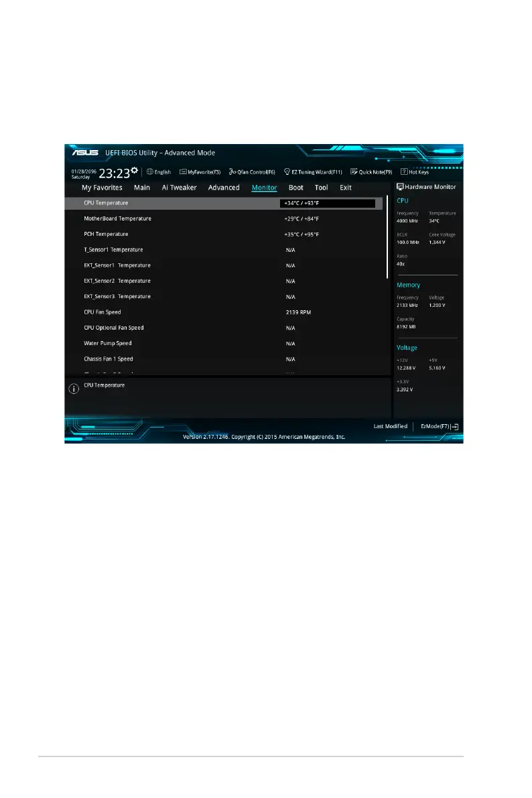Click the 2139 RPM value
The image size is (532, 798).
(298, 312)
